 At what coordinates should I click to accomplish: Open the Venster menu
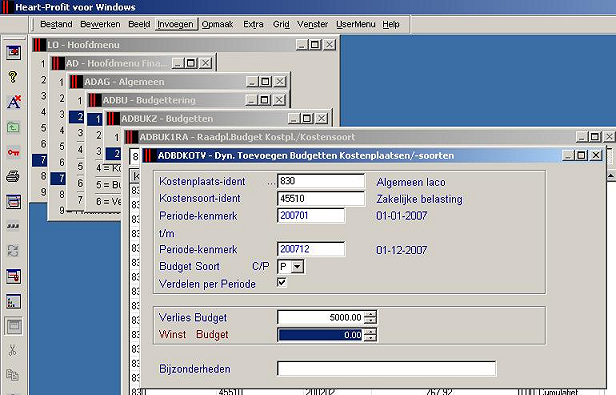pos(312,24)
